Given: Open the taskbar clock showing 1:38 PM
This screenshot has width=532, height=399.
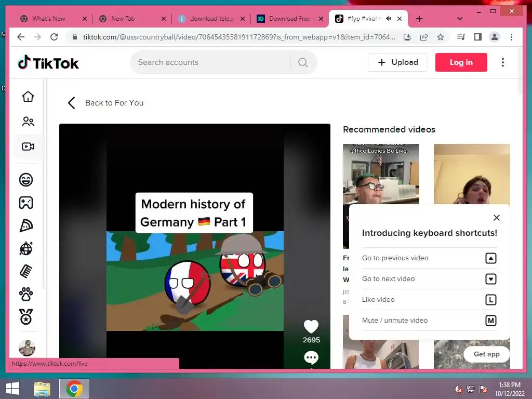Looking at the screenshot, I should click(x=509, y=389).
